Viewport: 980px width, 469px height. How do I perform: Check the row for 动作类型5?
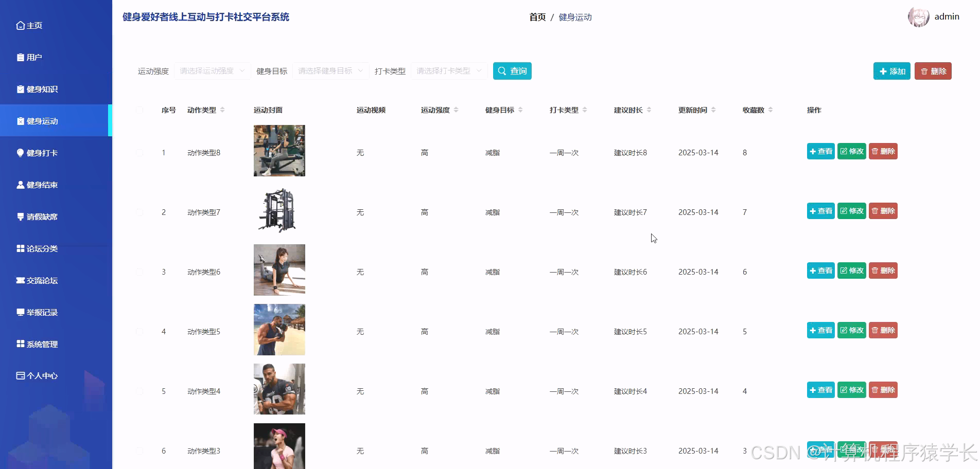pos(139,332)
